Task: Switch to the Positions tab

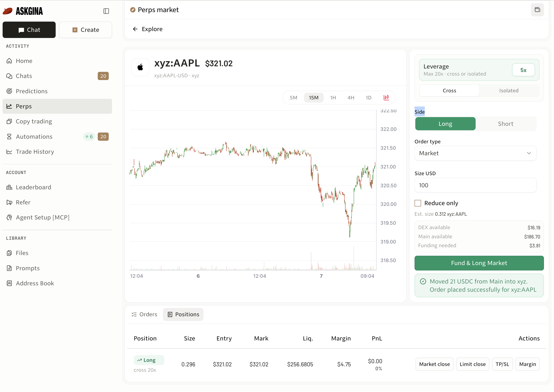Action: pyautogui.click(x=183, y=315)
